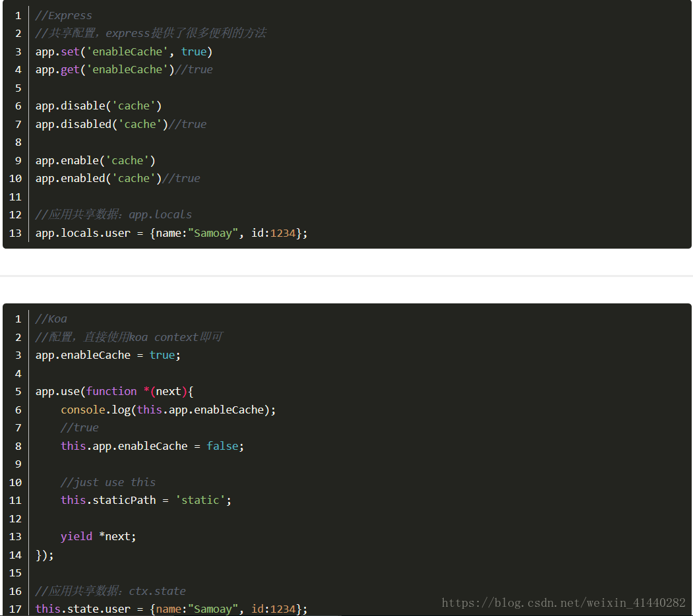
Task: Click the line this.staticPath = 'static';
Action: (146, 500)
